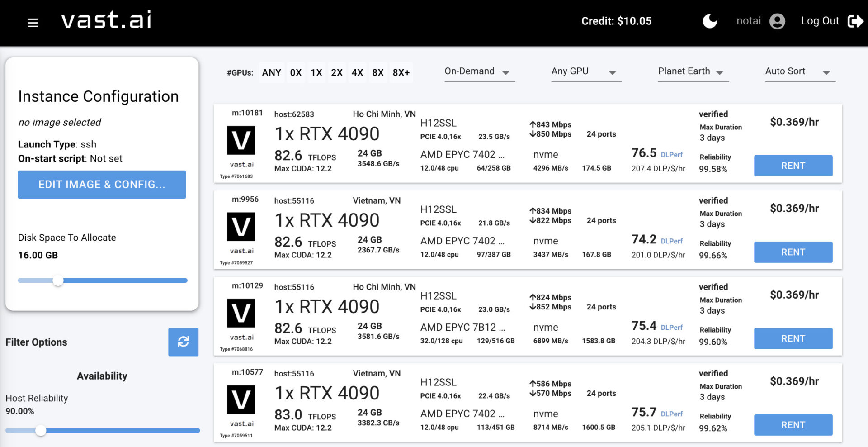Select the 8X+ GPU count option
The width and height of the screenshot is (868, 447).
coord(401,72)
